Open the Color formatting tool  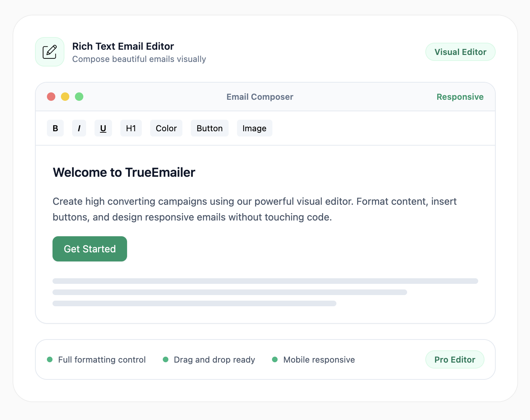(x=166, y=128)
